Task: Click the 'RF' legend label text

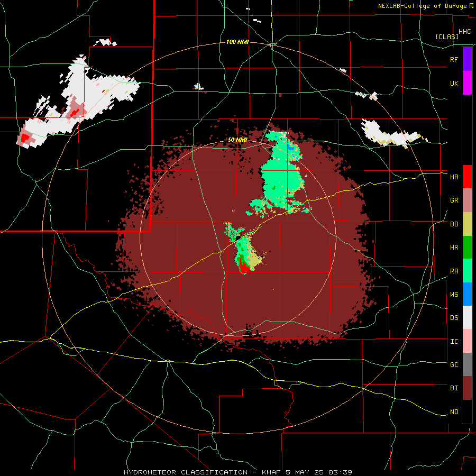Action: (x=454, y=59)
